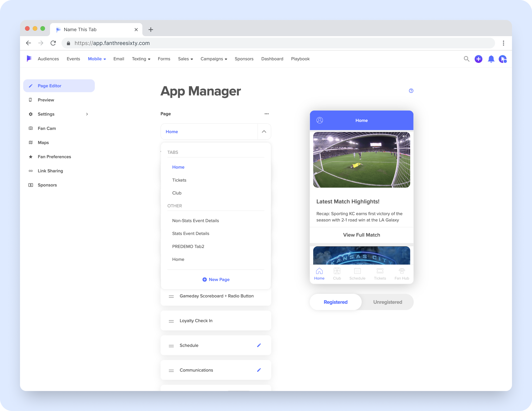
Task: Click the browser forward arrow
Action: tap(41, 43)
